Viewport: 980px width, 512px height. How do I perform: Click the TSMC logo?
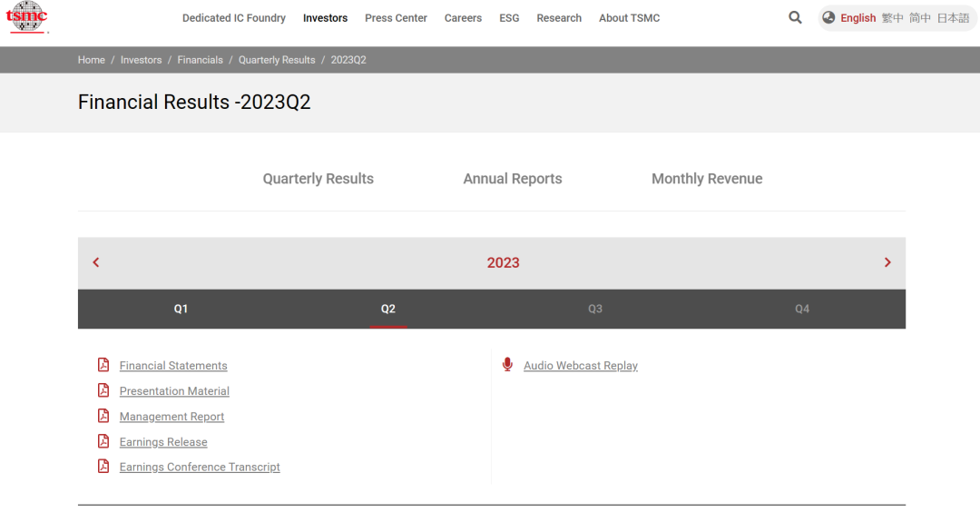click(x=27, y=17)
